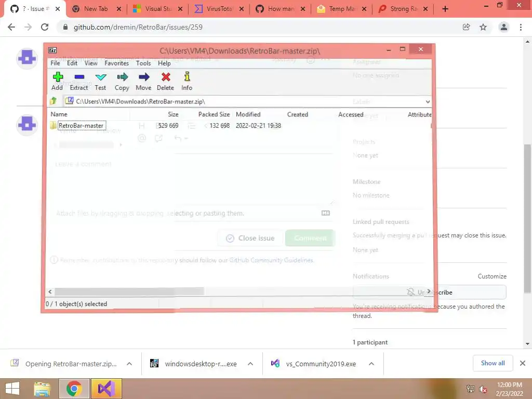532x399 pixels.
Task: Switch to the Temp Mail tab
Action: 341,9
